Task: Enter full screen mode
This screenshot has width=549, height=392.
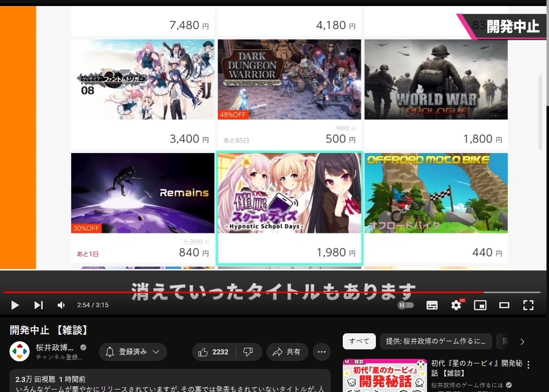Action: [528, 305]
